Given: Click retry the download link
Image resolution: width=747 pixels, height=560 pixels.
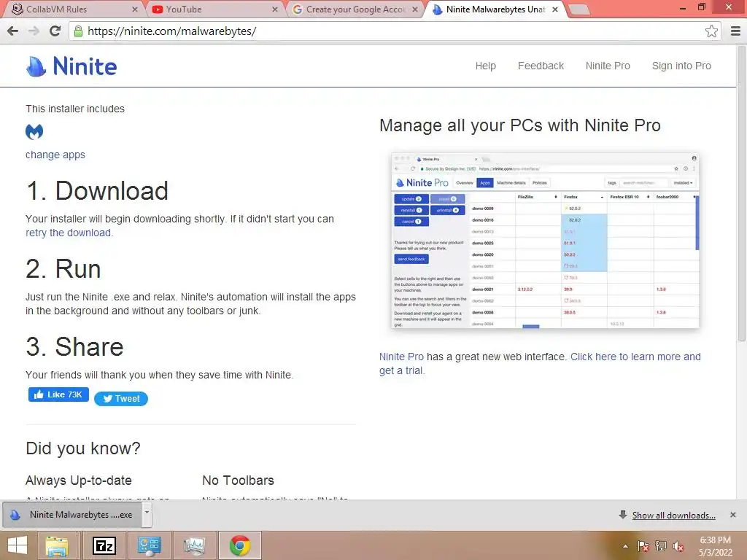Looking at the screenshot, I should (x=69, y=233).
